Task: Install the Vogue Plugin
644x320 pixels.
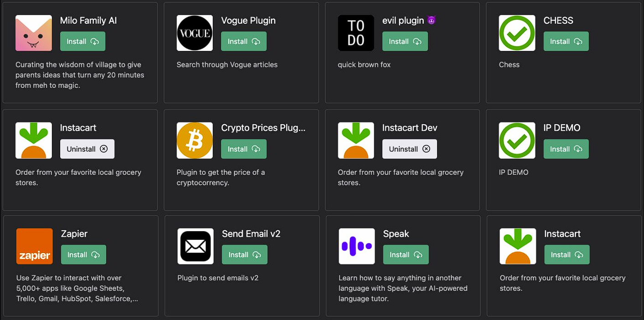Action: 244,41
